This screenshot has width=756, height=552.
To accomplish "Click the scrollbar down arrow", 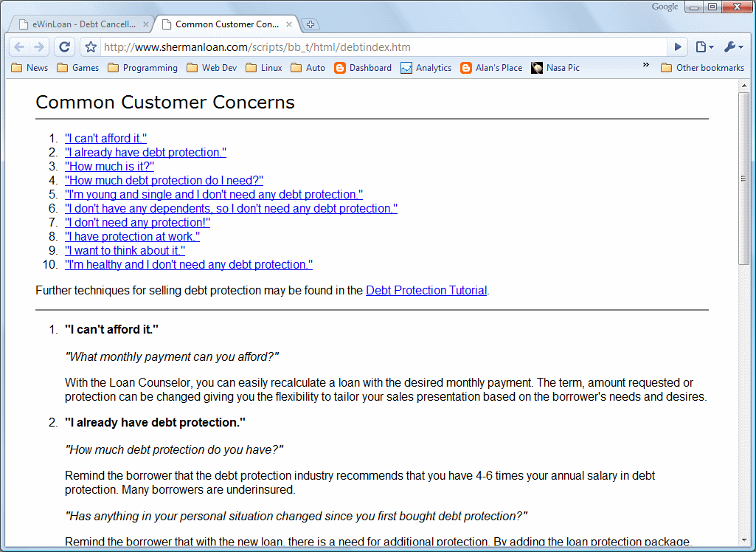I will (744, 540).
